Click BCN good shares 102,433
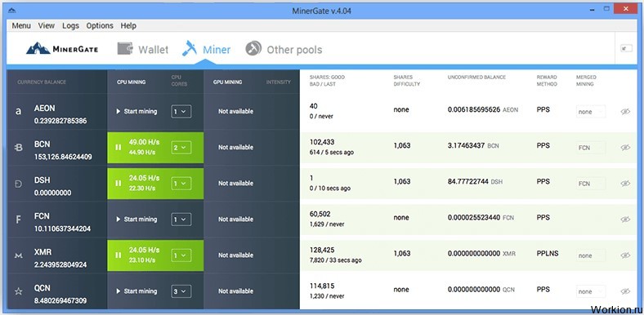 322,142
